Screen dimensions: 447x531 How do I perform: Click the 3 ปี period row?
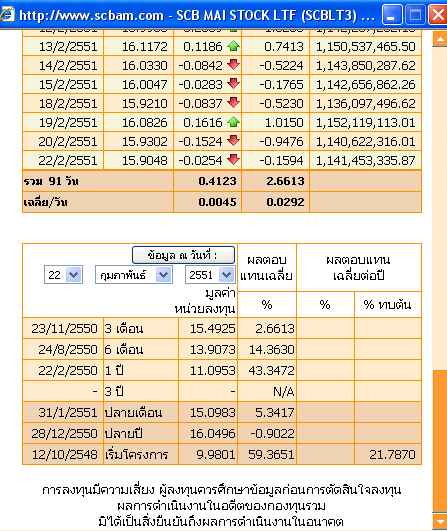[222, 391]
